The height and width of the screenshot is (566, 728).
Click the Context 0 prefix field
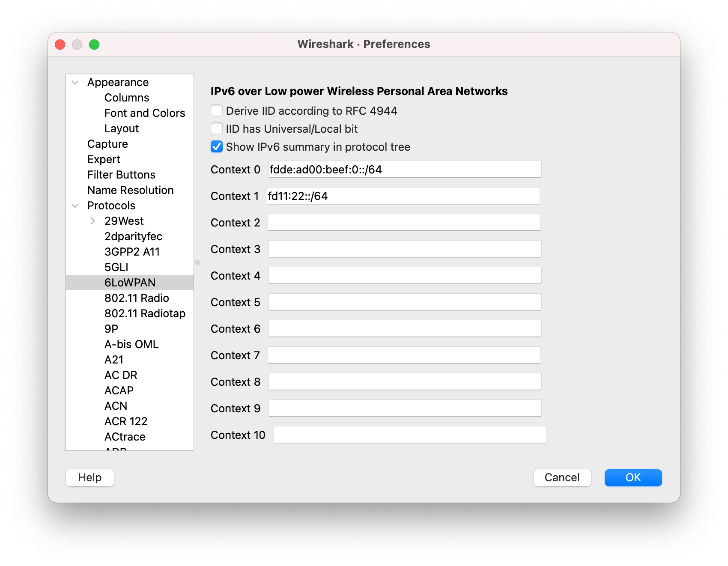[x=405, y=170]
